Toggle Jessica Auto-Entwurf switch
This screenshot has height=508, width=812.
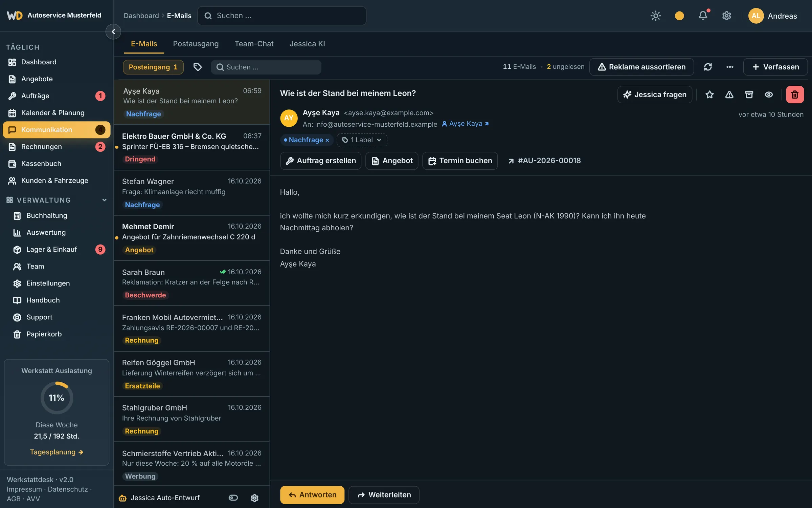click(x=233, y=498)
